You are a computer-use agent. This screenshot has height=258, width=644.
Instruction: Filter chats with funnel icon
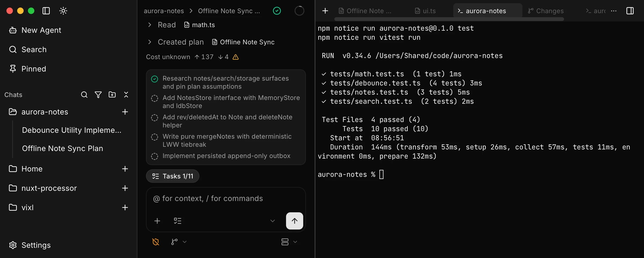coord(98,95)
